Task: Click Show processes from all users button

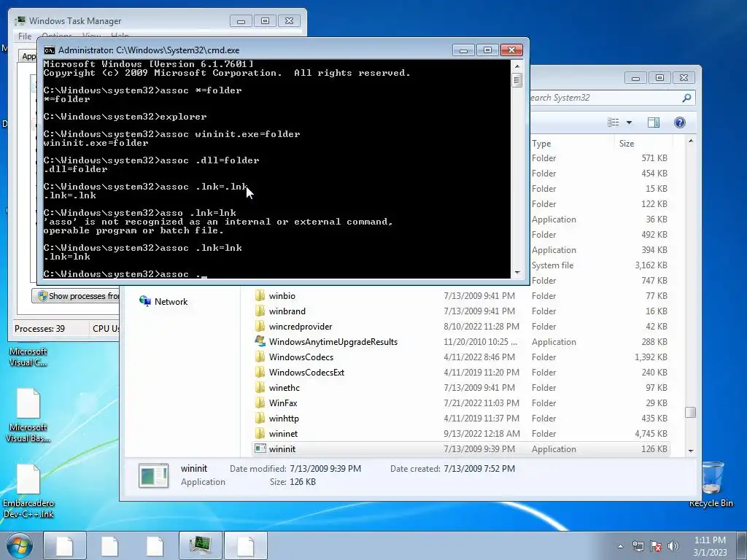Action: click(76, 296)
